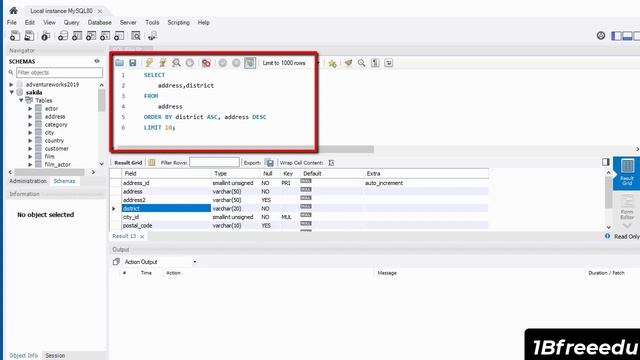Show more result panel options chevron

pyautogui.click(x=627, y=226)
